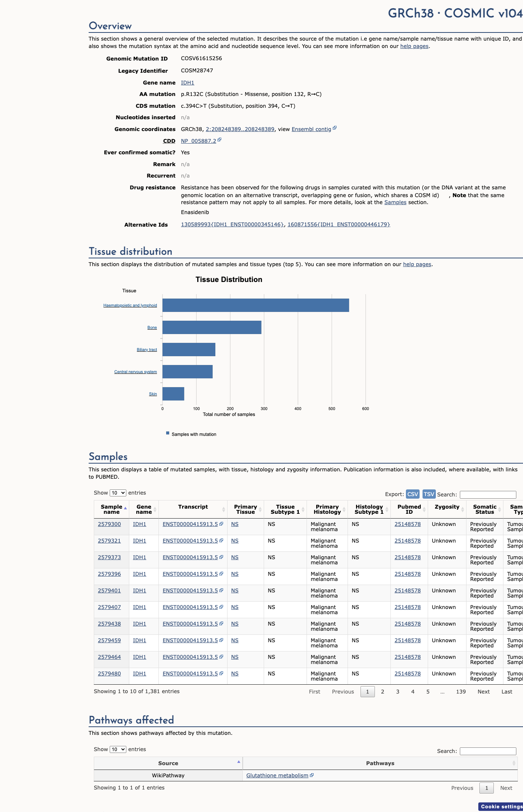Sort Histology Subtype 1 column arrows

(387, 509)
